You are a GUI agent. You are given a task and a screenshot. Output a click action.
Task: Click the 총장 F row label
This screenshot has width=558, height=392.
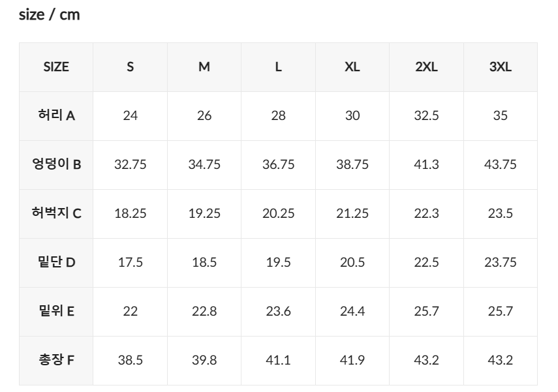tap(56, 360)
